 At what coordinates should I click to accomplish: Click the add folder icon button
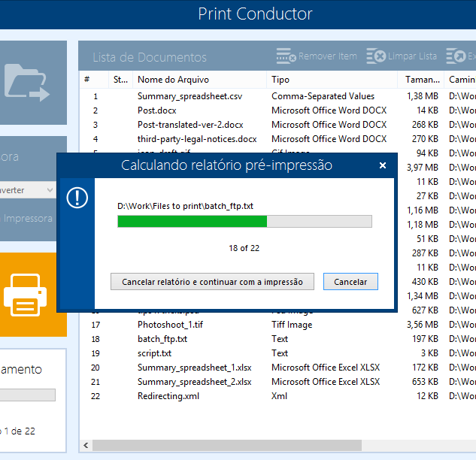(x=26, y=82)
